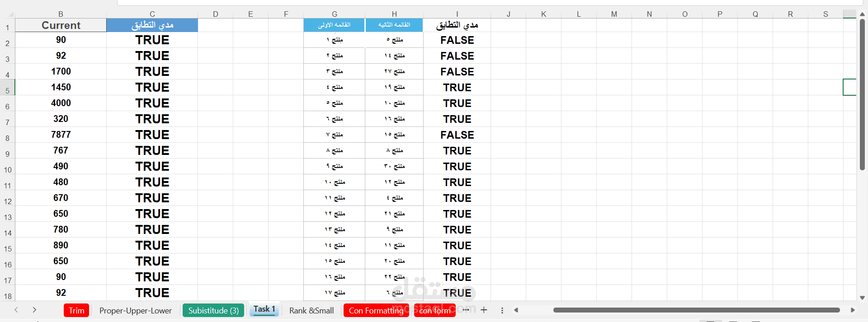Select the cell containing 7877

(61, 135)
